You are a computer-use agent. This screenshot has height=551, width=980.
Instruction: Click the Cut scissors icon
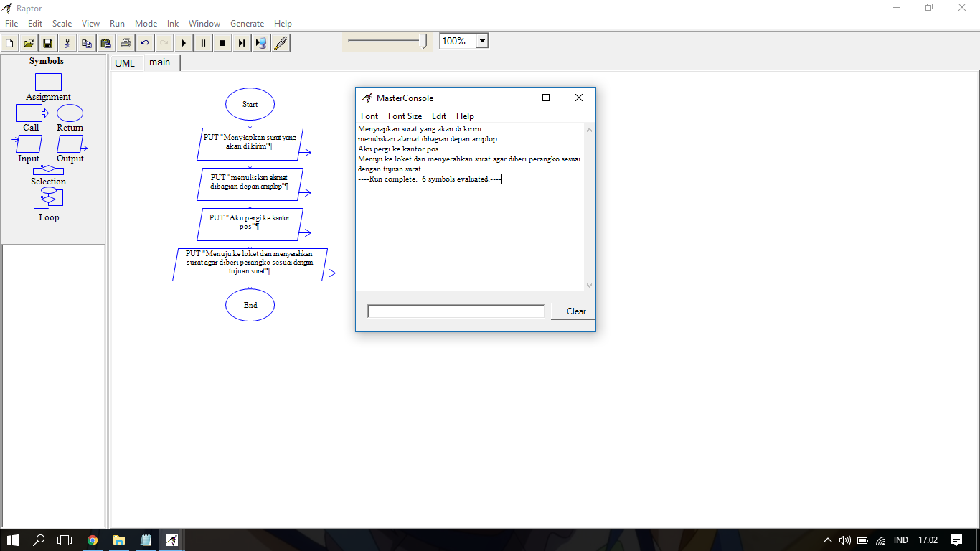[67, 43]
